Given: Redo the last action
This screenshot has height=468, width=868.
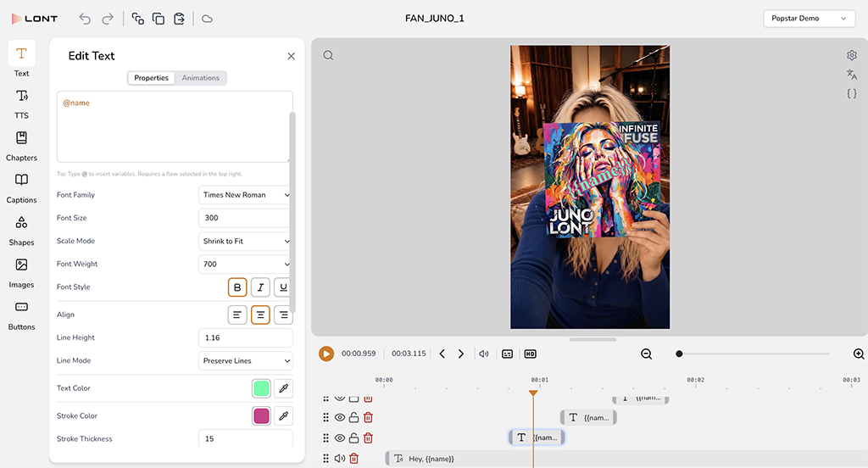Looking at the screenshot, I should pyautogui.click(x=108, y=19).
